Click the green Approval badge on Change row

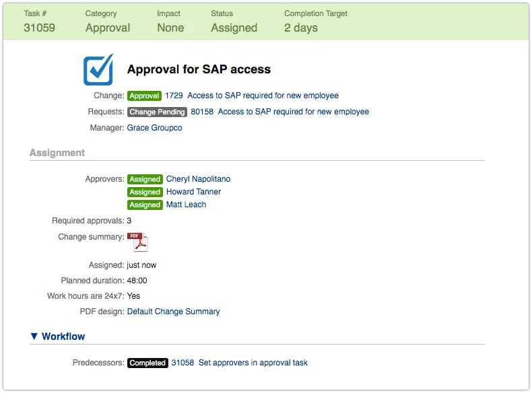pyautogui.click(x=144, y=96)
